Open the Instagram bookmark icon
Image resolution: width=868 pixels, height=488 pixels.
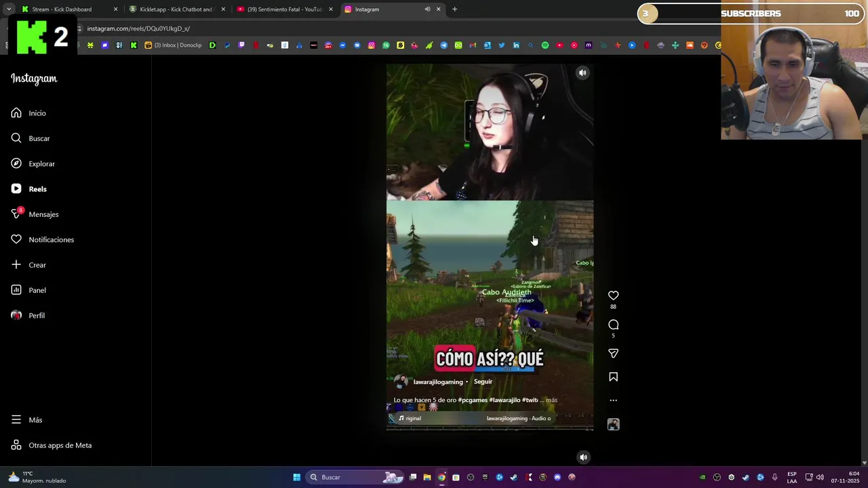(x=371, y=45)
